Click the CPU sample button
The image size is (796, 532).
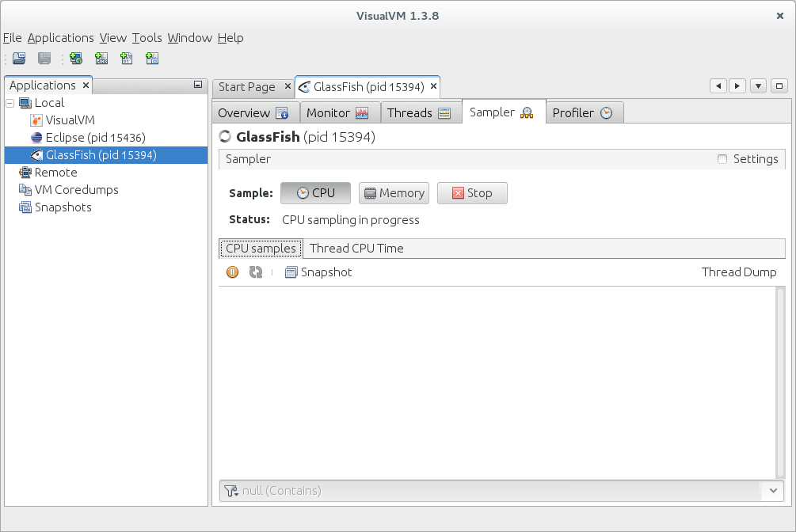(x=315, y=193)
